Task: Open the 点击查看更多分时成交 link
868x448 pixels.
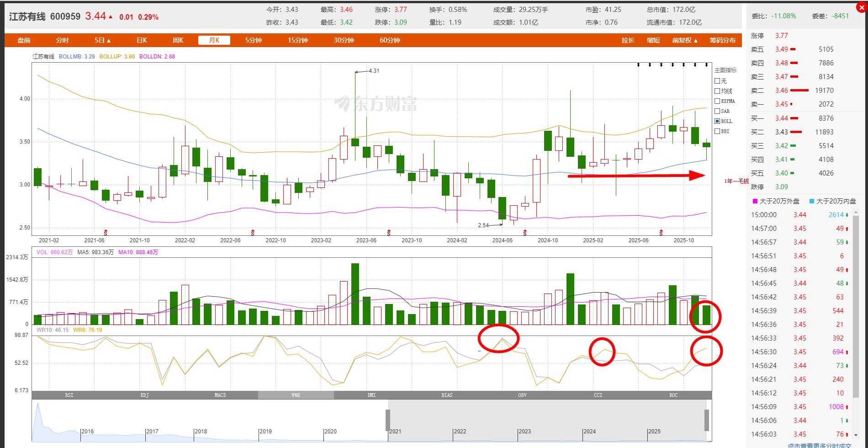Action: pos(819,445)
